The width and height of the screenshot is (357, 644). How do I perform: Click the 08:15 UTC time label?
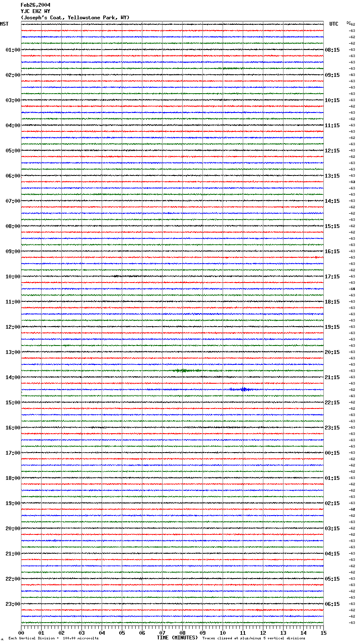click(332, 50)
